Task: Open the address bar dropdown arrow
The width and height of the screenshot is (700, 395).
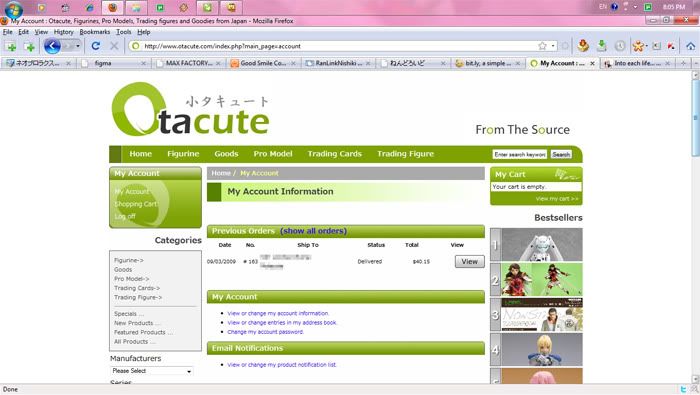Action: [553, 46]
